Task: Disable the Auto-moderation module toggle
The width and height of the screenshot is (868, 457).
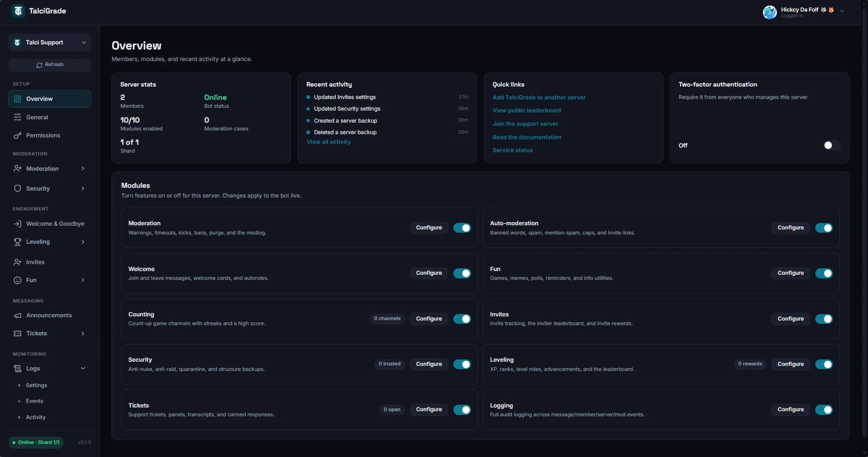Action: click(824, 228)
